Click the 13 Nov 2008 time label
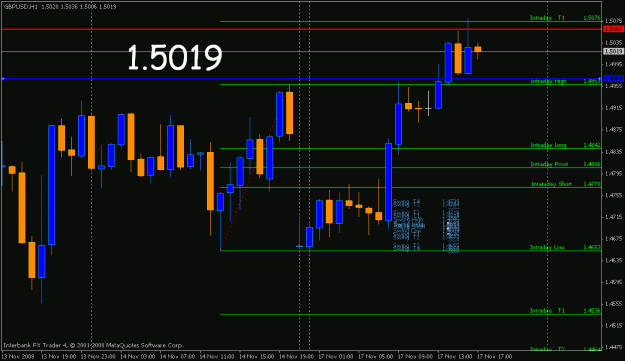Image resolution: width=625 pixels, height=361 pixels. click(x=18, y=356)
